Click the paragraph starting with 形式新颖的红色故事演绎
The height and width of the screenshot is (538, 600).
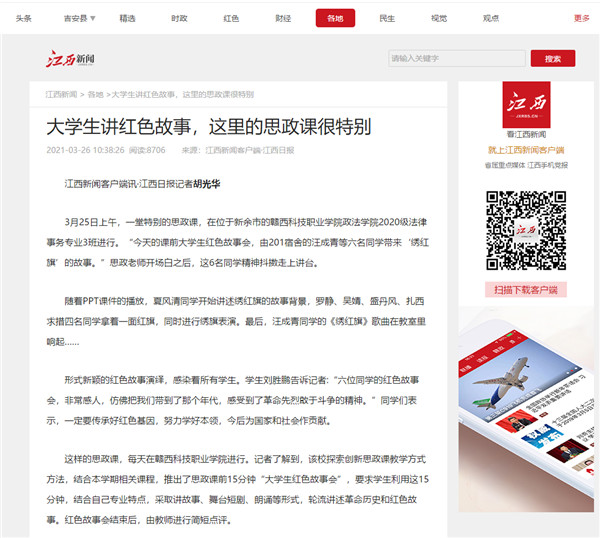(x=233, y=400)
